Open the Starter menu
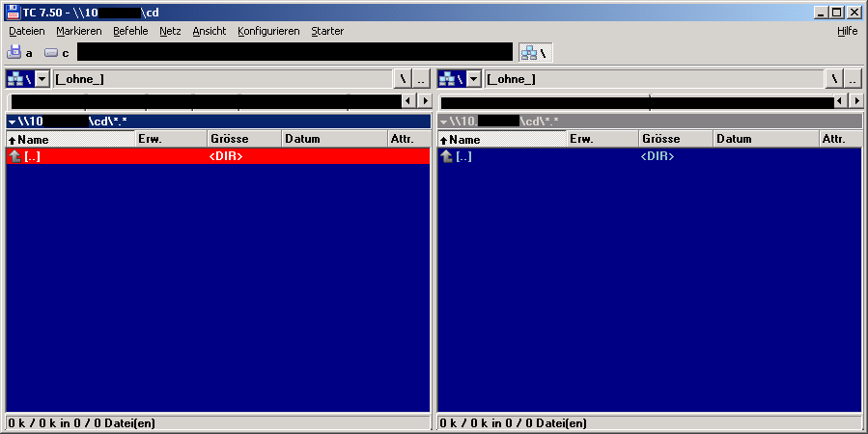 327,32
